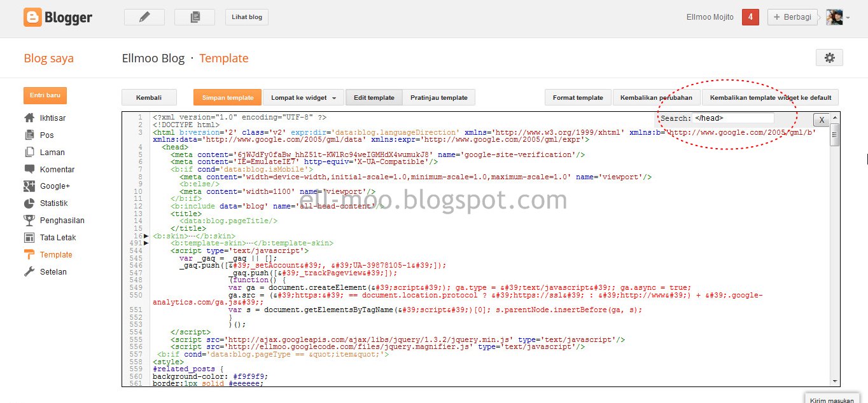
Task: Close the search box with X
Action: pyautogui.click(x=822, y=120)
